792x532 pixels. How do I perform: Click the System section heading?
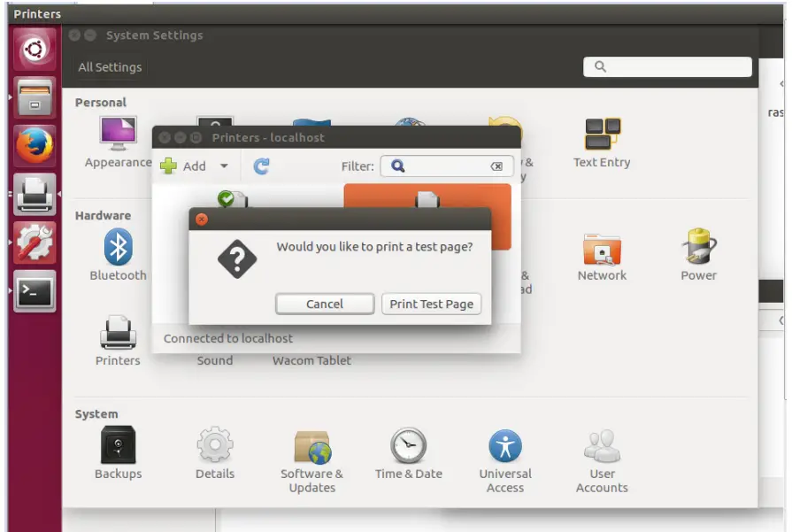(96, 414)
